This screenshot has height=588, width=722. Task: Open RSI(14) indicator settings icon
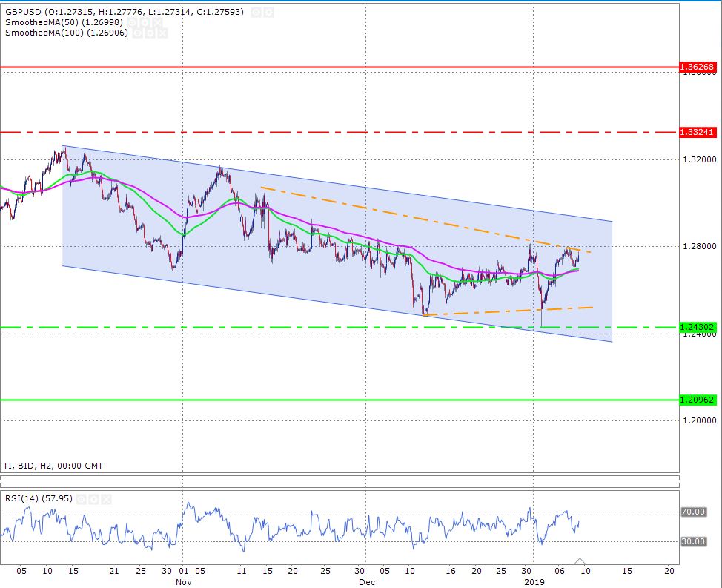coord(80,499)
